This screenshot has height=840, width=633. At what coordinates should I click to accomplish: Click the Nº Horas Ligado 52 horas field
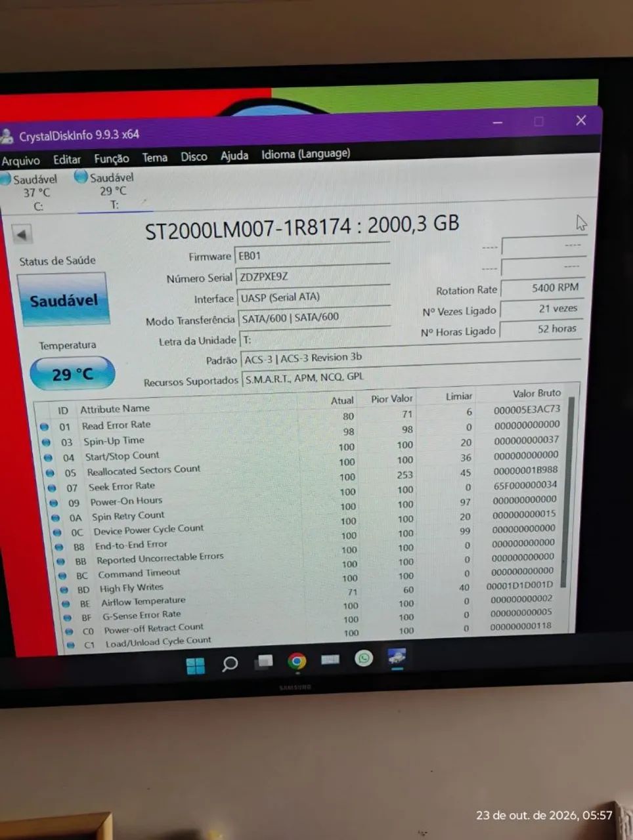pos(540,329)
